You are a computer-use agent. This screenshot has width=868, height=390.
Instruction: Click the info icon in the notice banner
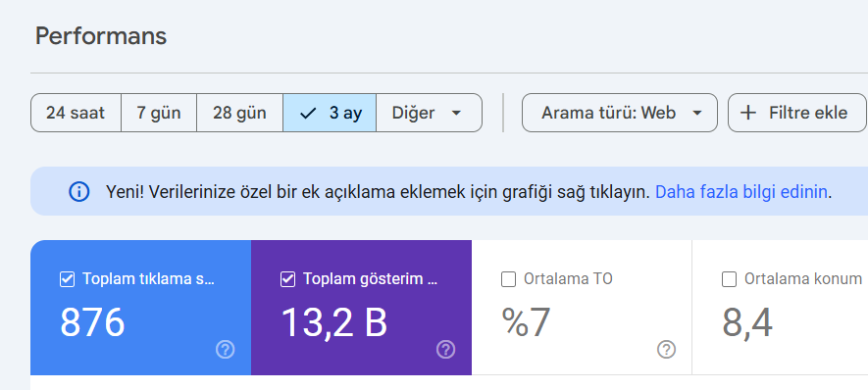pyautogui.click(x=78, y=192)
